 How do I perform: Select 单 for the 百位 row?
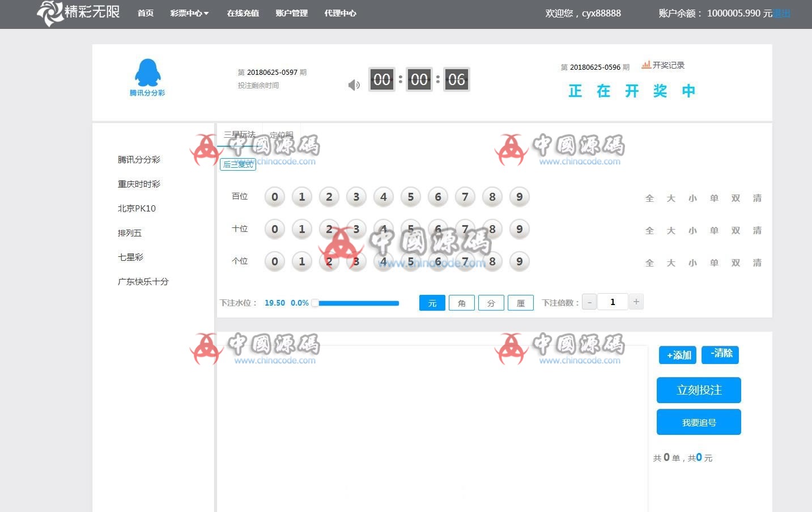tap(714, 198)
